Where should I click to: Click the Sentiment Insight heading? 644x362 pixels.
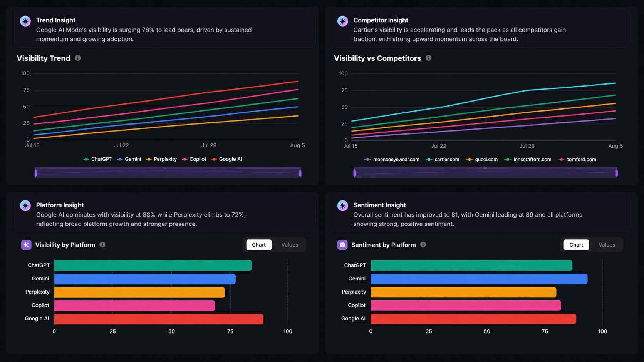point(379,205)
